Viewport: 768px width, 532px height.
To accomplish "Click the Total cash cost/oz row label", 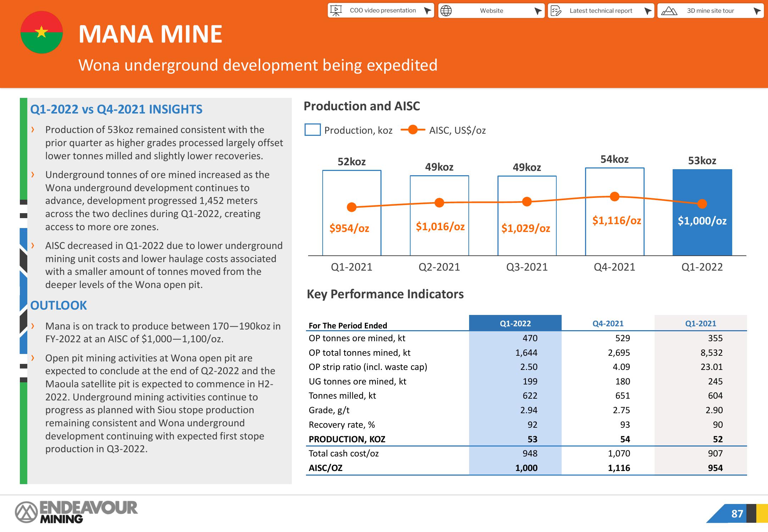I will (x=344, y=454).
